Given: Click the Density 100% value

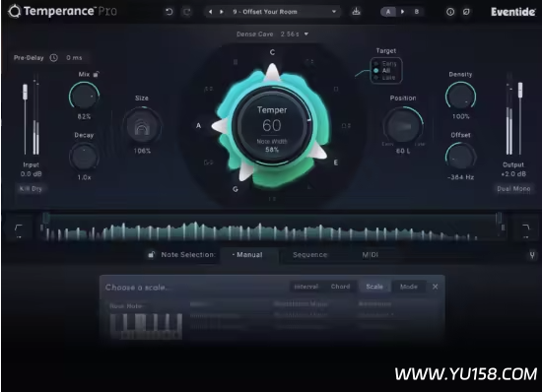Looking at the screenshot, I should point(460,116).
